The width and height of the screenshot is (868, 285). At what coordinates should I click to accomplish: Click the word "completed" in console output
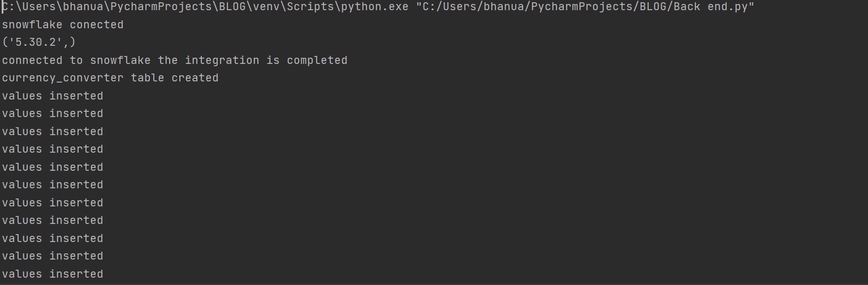click(317, 61)
